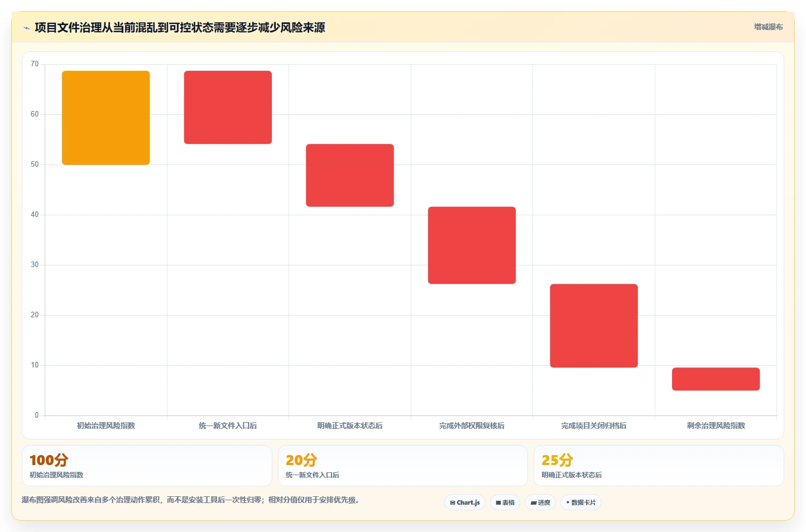This screenshot has height=532, width=806.
Task: Click the red 统一新文件入口后 bar
Action: click(x=228, y=108)
